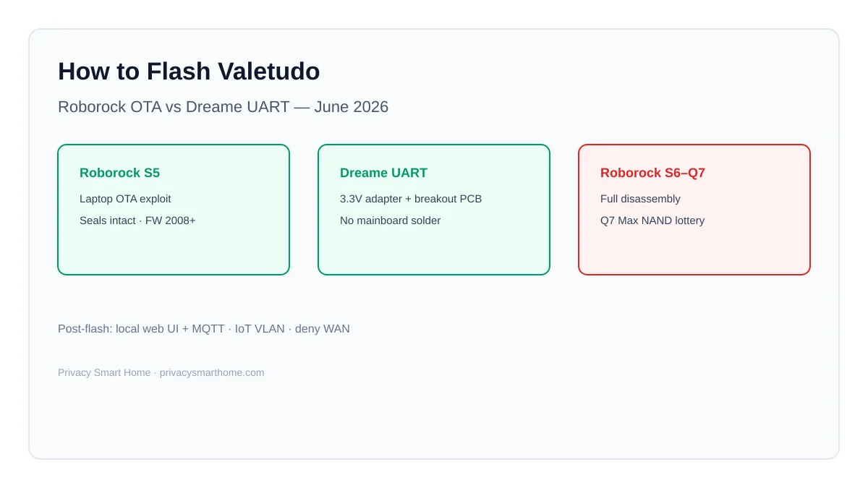Screen dimensions: 868x488
Task: Click the 'Privacy Smart Home' footer name
Action: (104, 373)
